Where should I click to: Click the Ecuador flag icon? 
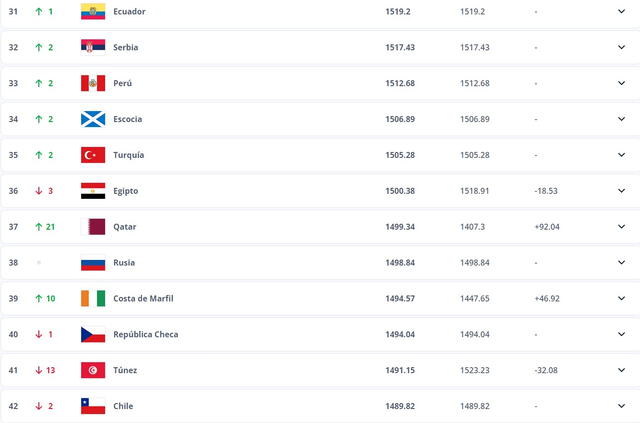(93, 11)
